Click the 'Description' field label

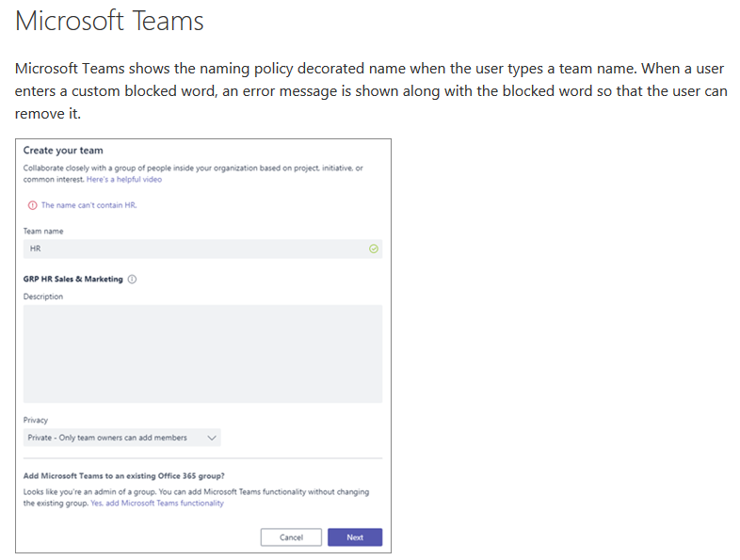[43, 296]
